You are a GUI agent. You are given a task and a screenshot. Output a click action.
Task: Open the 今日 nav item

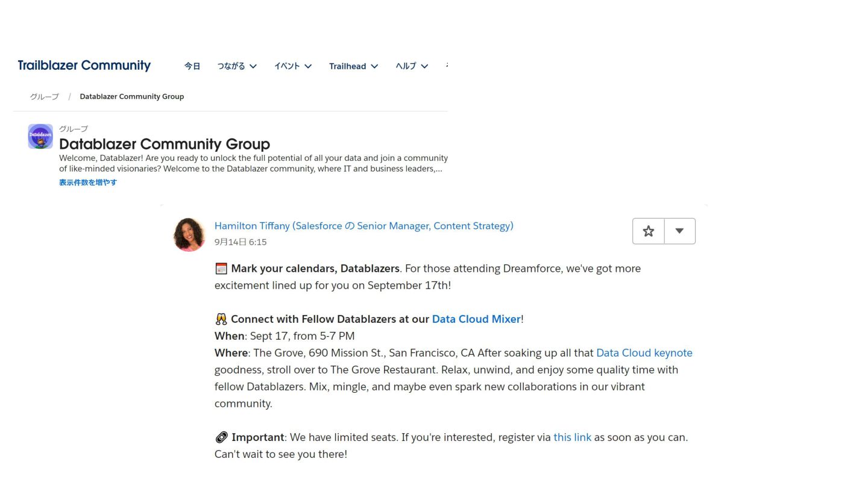click(192, 66)
